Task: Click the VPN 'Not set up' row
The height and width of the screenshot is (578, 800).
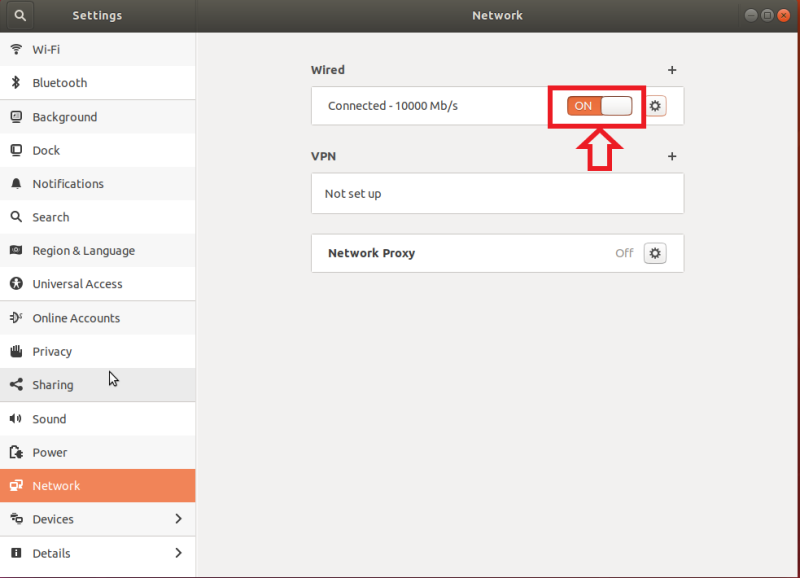Action: coord(497,194)
